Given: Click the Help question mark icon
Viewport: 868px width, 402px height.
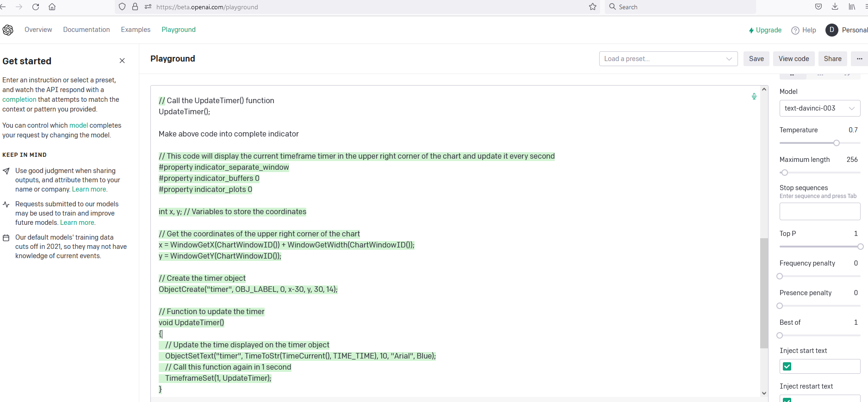Looking at the screenshot, I should pos(795,30).
